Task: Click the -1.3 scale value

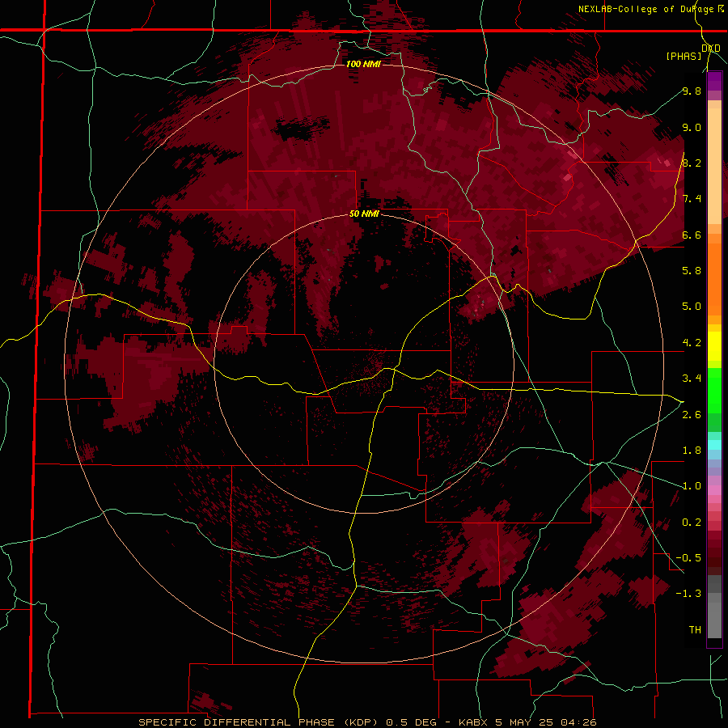Action: tap(688, 594)
